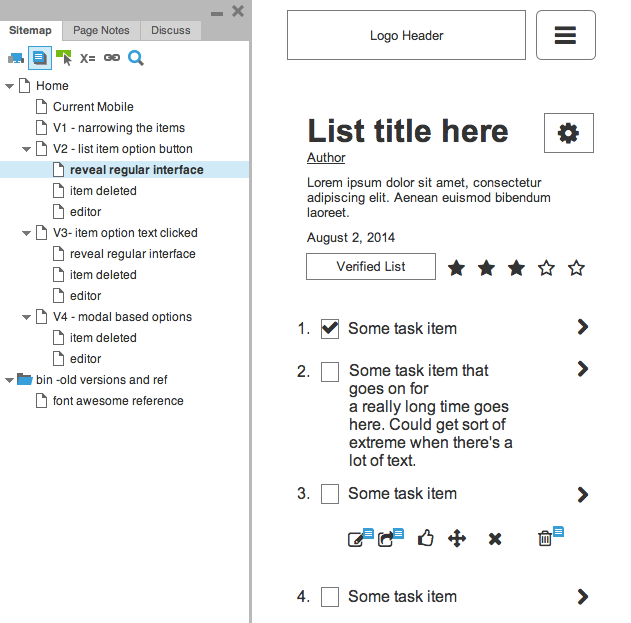Screen dimensions: 631x623
Task: Click the thumbs up icon
Action: coord(426,539)
